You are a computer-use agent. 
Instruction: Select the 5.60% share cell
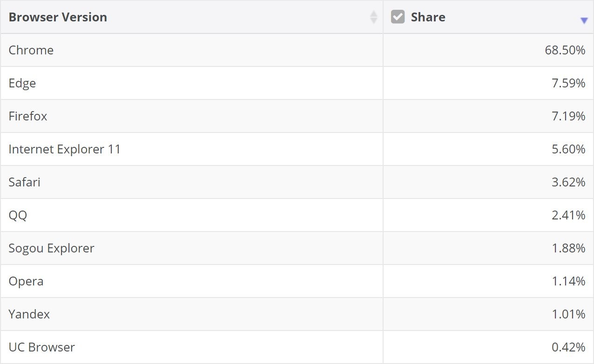(x=568, y=149)
